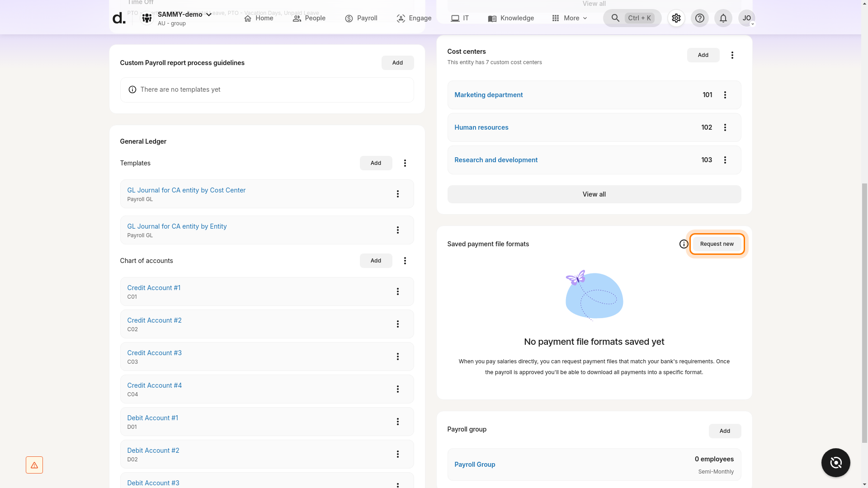Image resolution: width=868 pixels, height=488 pixels.
Task: Open kebab menu for Marketing department
Action: tap(725, 95)
